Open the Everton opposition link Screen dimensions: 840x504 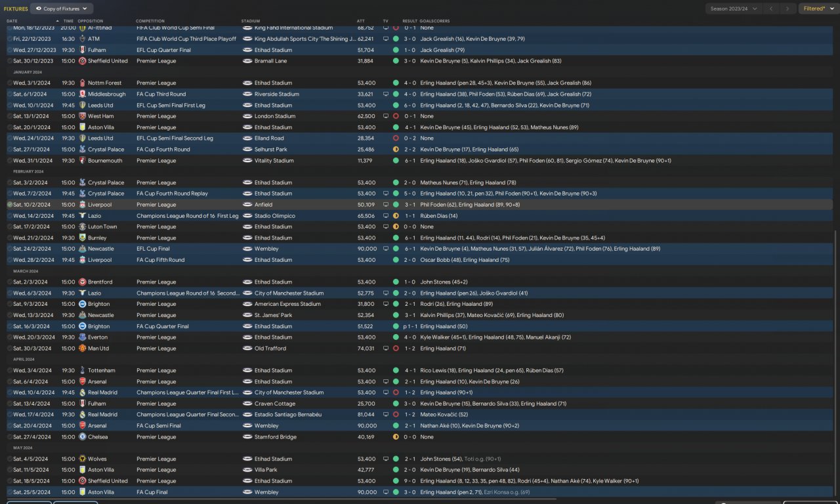pyautogui.click(x=98, y=337)
